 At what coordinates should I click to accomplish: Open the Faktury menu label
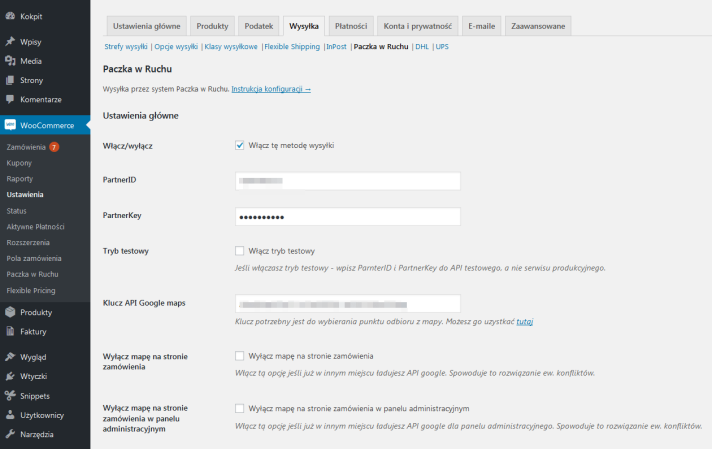pyautogui.click(x=33, y=331)
